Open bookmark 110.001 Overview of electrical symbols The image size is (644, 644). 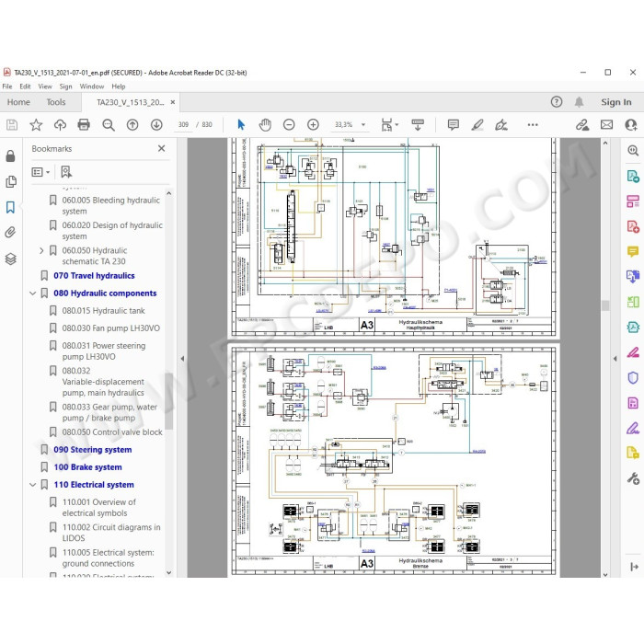click(99, 508)
